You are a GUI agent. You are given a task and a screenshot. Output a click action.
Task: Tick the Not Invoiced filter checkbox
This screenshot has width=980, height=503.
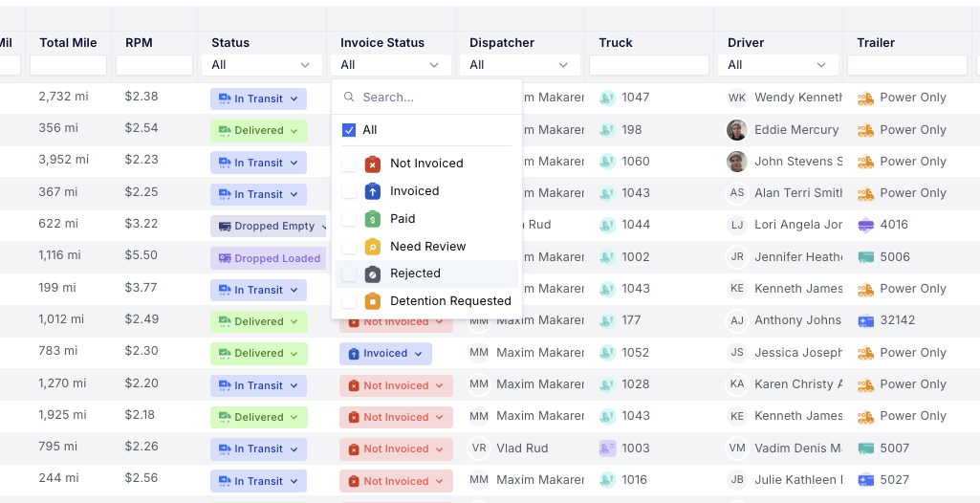click(x=349, y=164)
